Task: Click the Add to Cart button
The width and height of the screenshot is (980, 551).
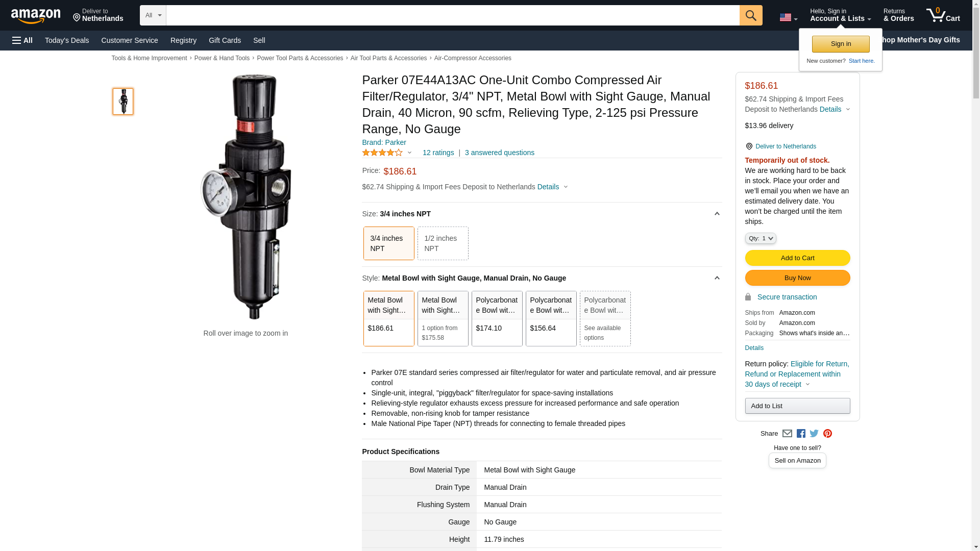Action: (797, 258)
